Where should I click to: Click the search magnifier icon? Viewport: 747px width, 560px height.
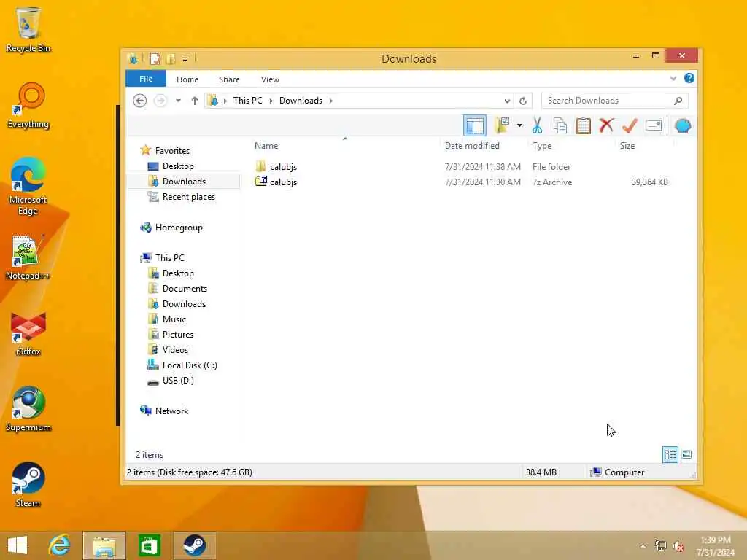[678, 101]
